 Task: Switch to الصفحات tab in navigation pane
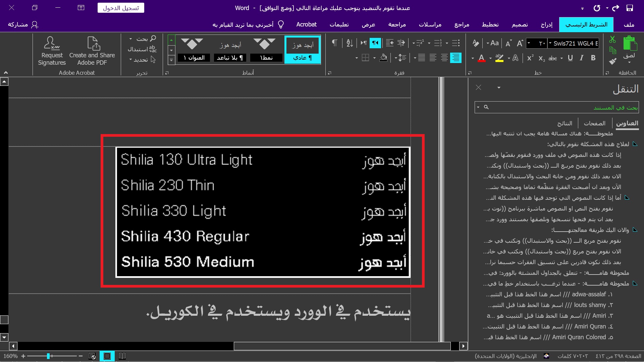point(594,123)
